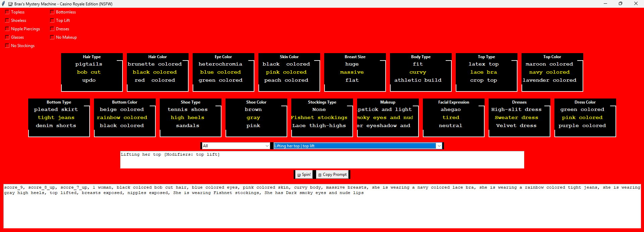644x232 pixels.
Task: Select 'navy colored' in Top Color reel
Action: pos(549,72)
